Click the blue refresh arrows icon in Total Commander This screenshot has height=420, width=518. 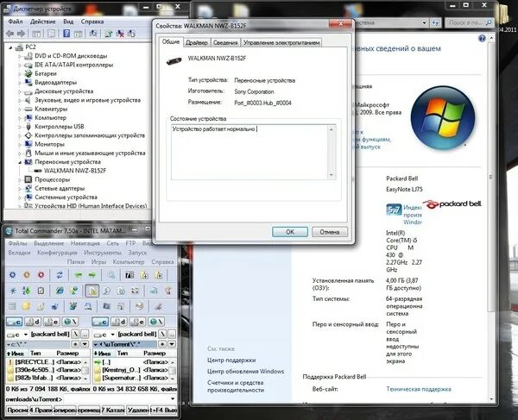tap(60, 275)
